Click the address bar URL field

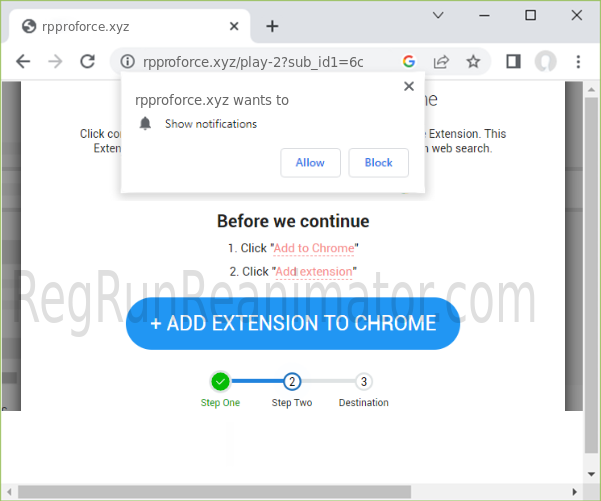tap(253, 61)
